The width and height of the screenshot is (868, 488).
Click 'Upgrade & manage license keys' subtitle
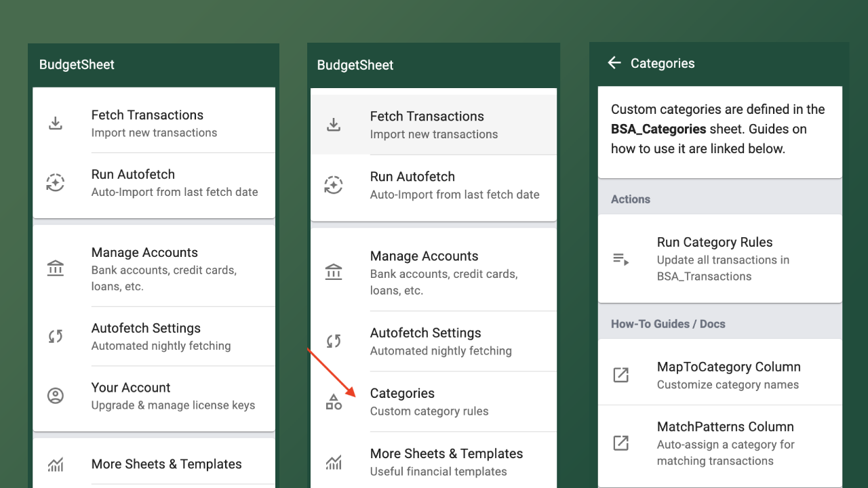pyautogui.click(x=174, y=405)
